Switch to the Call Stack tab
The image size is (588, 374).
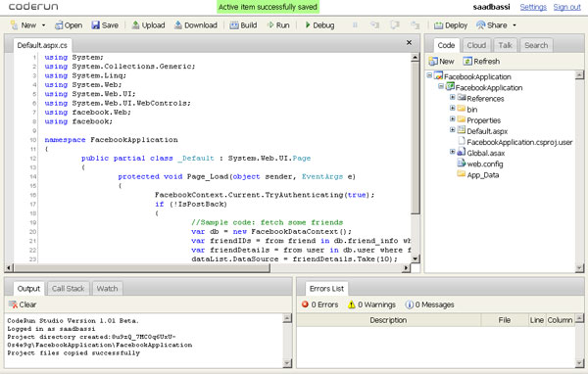68,289
